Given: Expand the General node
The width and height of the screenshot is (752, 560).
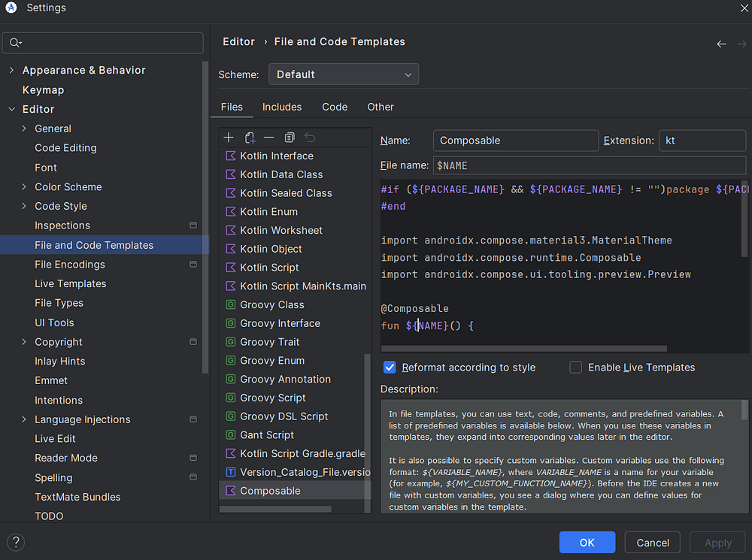Looking at the screenshot, I should (24, 129).
